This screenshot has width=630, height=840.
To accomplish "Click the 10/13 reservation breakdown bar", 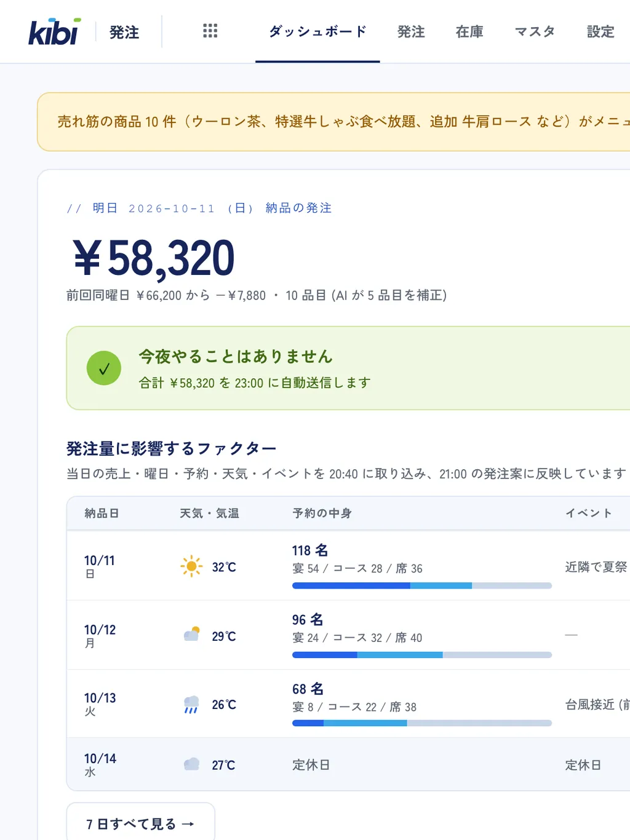I will coord(422,723).
